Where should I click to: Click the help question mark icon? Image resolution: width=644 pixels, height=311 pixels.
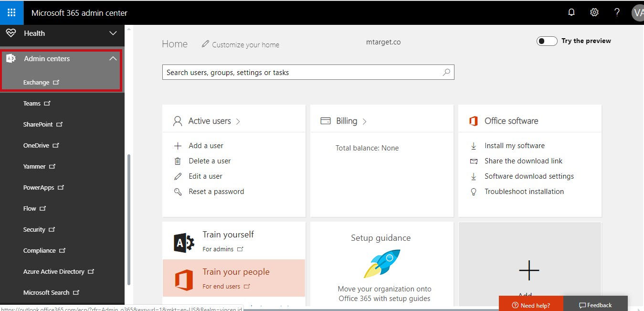[617, 12]
